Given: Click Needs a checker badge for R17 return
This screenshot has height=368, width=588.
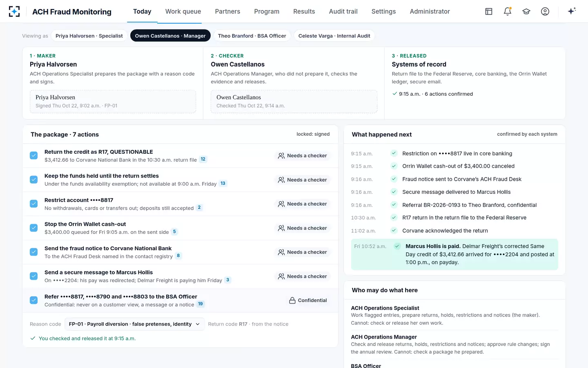Looking at the screenshot, I should [303, 156].
